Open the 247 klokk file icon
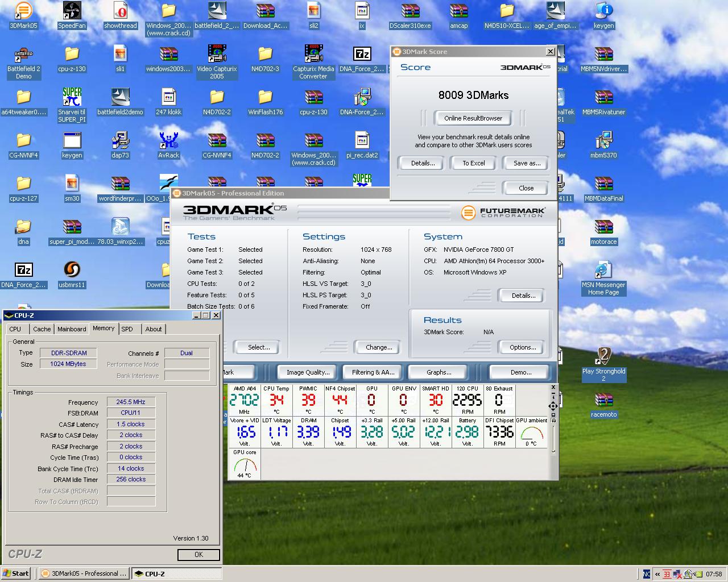 pos(168,102)
